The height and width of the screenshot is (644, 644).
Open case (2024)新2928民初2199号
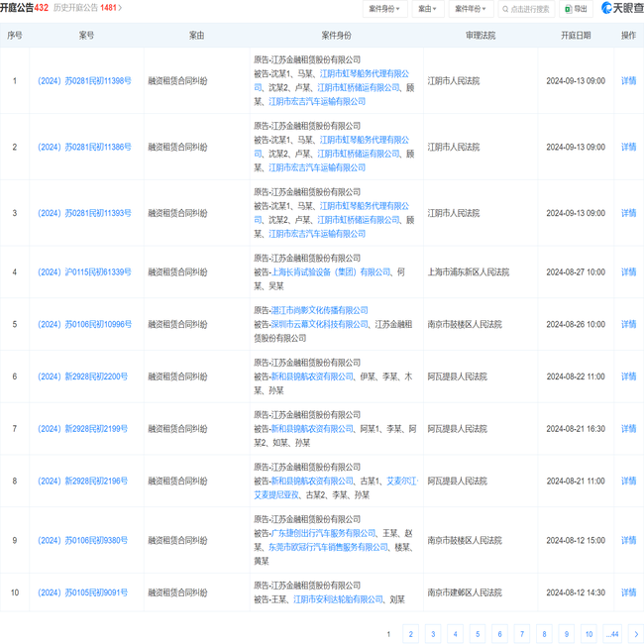click(82, 429)
